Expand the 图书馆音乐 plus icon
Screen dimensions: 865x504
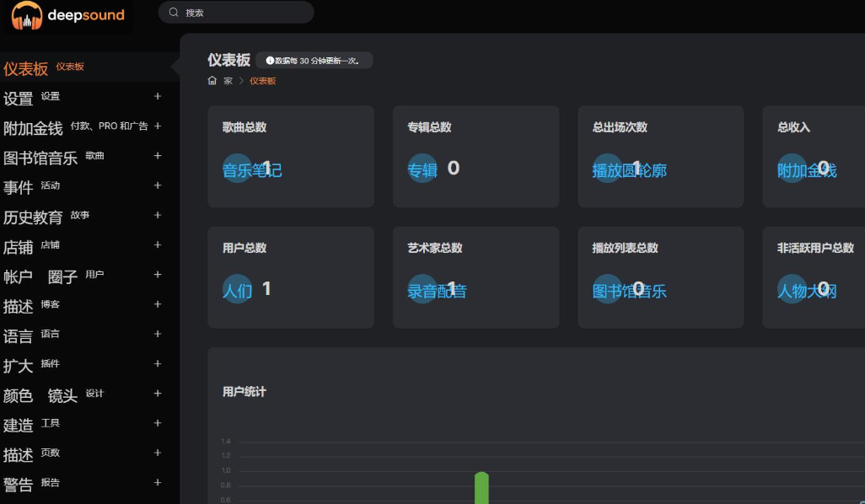pos(157,156)
